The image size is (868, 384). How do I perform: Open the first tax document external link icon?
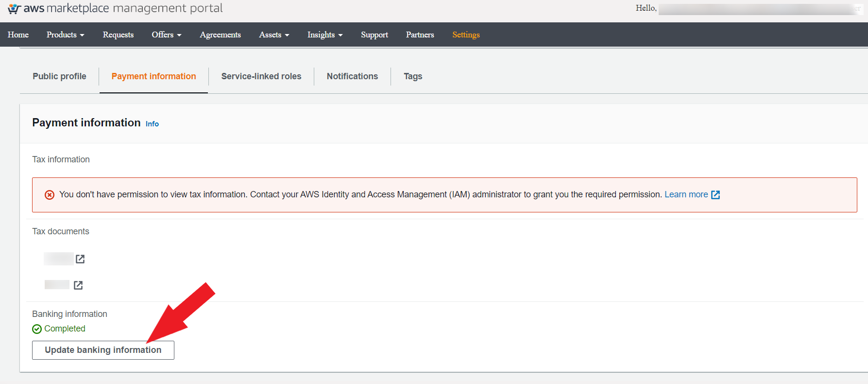point(80,259)
